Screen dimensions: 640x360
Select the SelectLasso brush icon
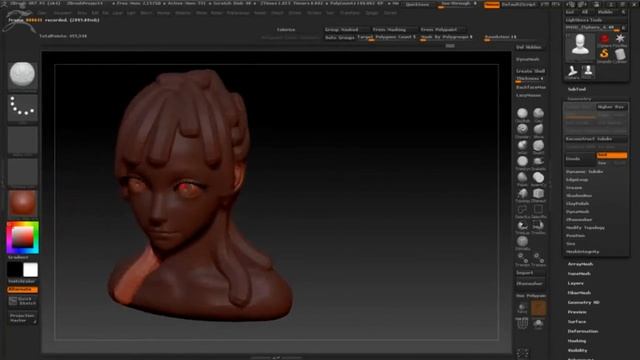[522, 210]
